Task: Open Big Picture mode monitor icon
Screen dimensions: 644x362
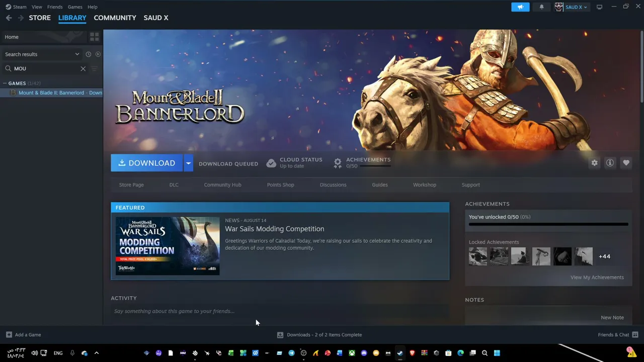Action: click(599, 7)
